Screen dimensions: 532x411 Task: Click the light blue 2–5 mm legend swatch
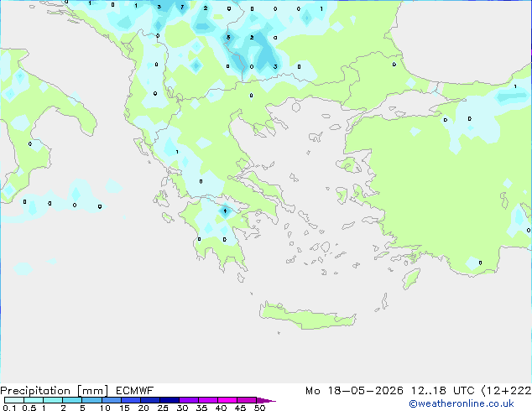click(x=73, y=400)
